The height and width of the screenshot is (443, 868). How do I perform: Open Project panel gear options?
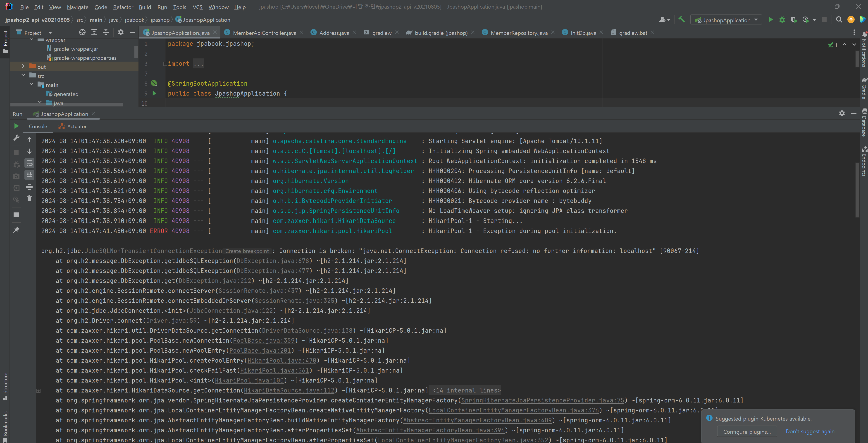(121, 32)
